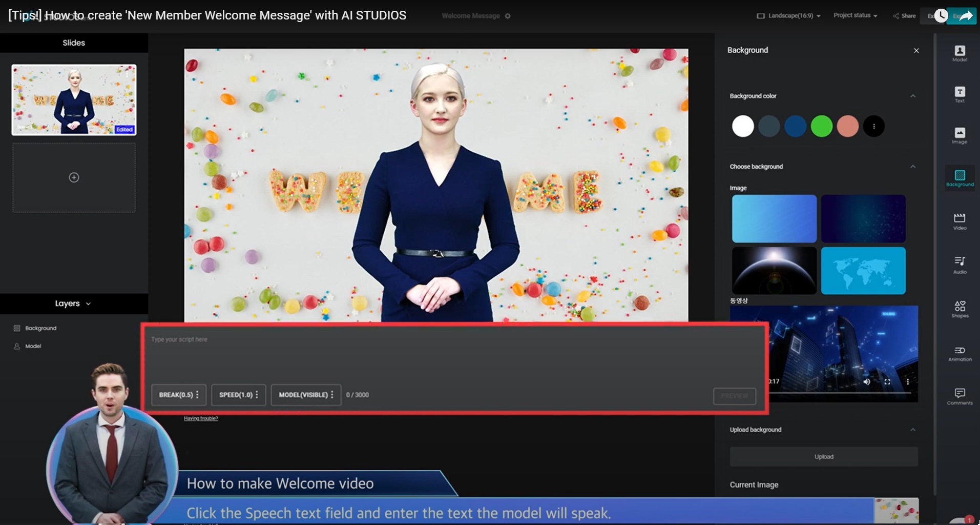Pick the salmon pink background color swatch
The width and height of the screenshot is (980, 525).
(x=847, y=126)
